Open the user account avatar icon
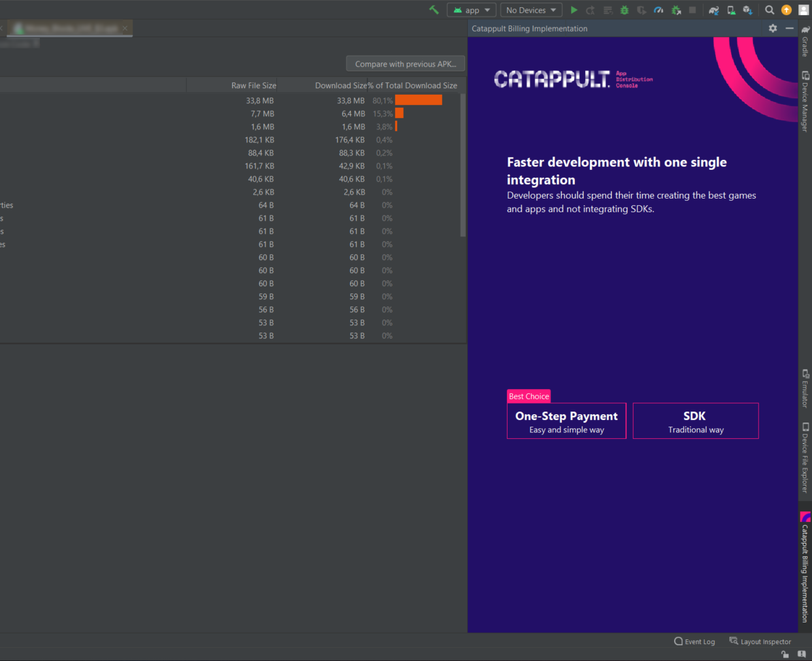 point(804,10)
